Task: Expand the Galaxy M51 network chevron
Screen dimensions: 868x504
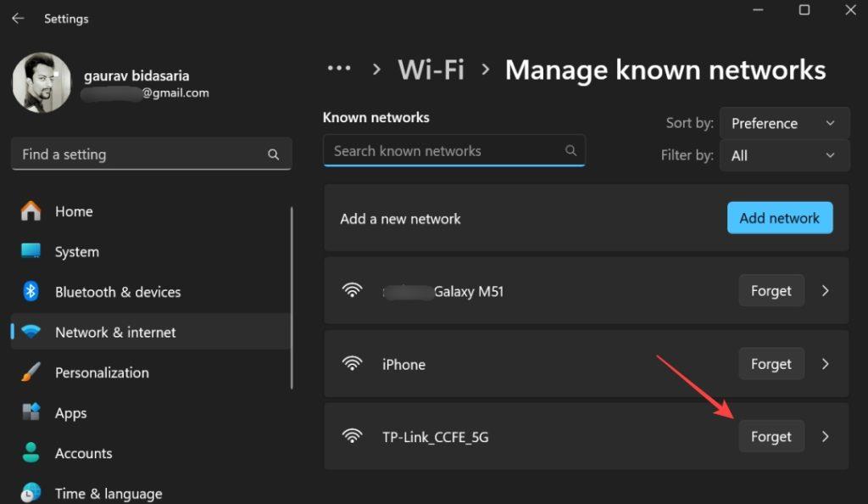Action: pyautogui.click(x=826, y=291)
